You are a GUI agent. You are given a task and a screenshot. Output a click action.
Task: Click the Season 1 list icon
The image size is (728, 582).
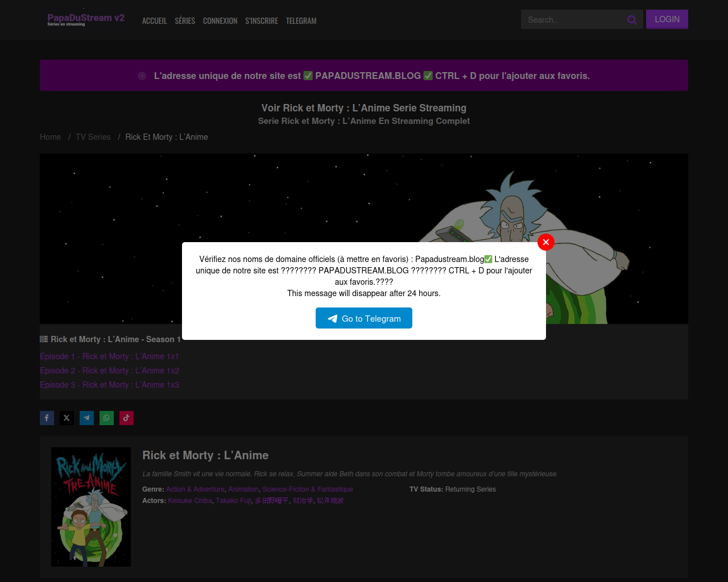point(44,339)
